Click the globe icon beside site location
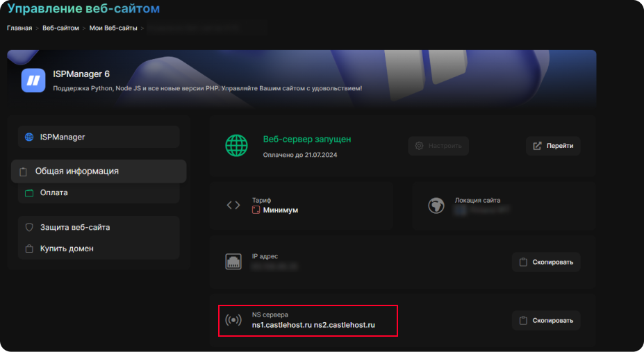The height and width of the screenshot is (352, 644). pos(436,206)
